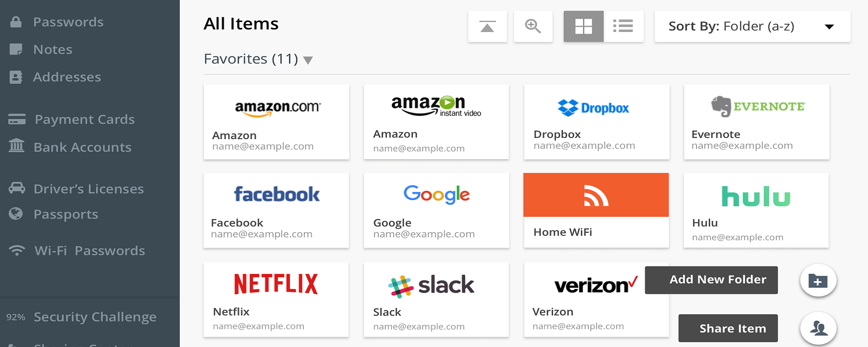Image resolution: width=868 pixels, height=347 pixels.
Task: Click the share item person icon
Action: click(818, 328)
